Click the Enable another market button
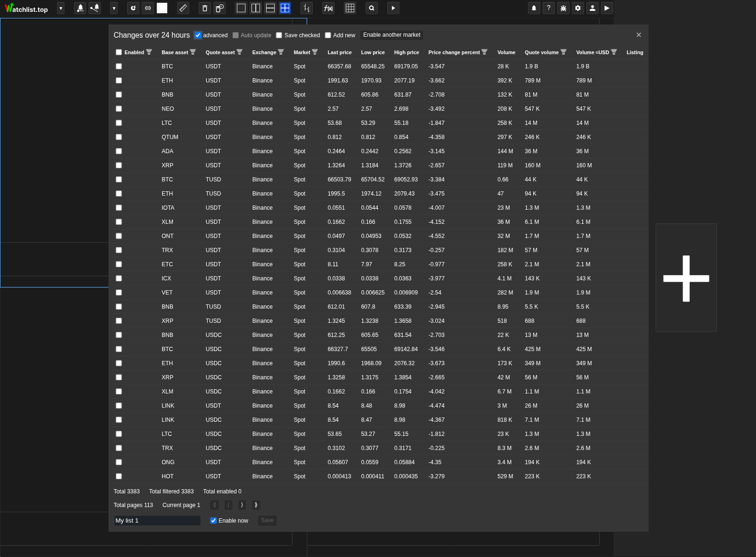 point(391,35)
